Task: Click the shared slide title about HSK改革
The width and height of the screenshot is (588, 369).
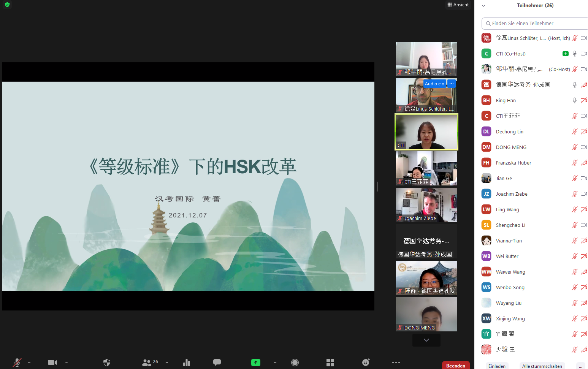Action: [x=192, y=167]
